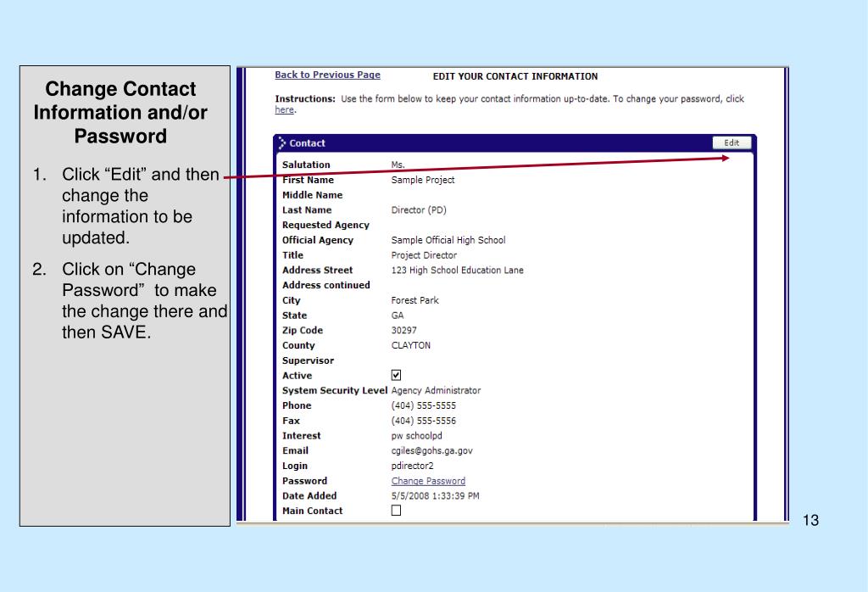Click the slide number 13
Viewport: 868px width, 592px height.
810,520
